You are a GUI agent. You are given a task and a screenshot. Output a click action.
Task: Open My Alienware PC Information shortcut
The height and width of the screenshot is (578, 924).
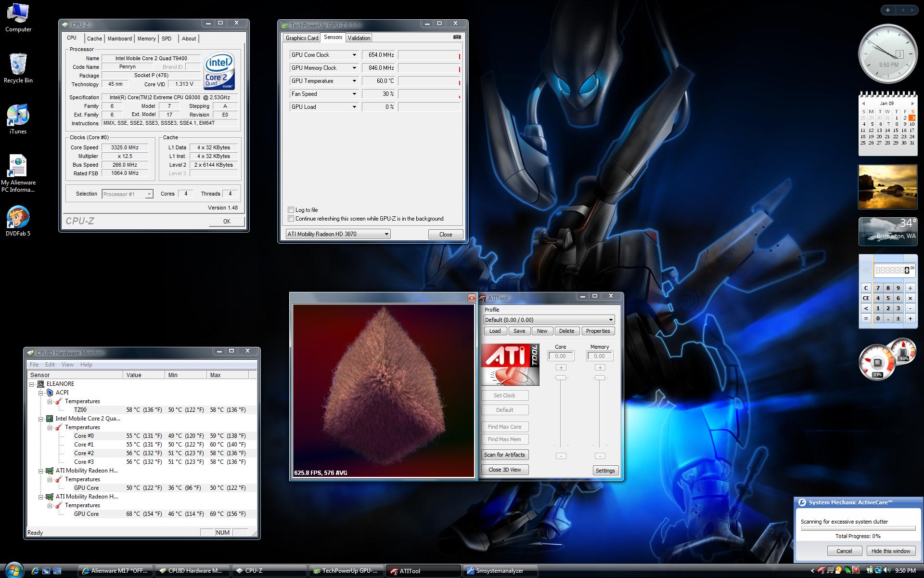[x=18, y=173]
